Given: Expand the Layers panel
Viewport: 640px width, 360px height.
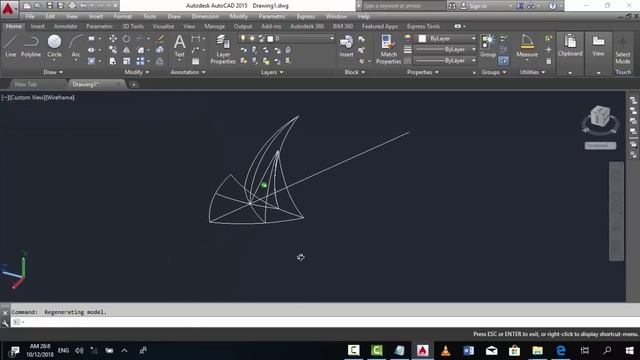Looking at the screenshot, I should tap(272, 72).
